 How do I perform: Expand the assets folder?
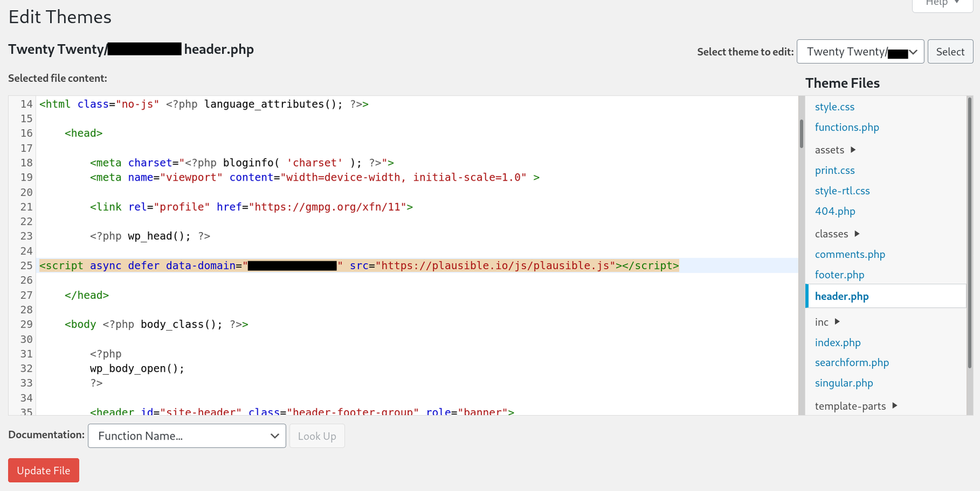tap(835, 150)
